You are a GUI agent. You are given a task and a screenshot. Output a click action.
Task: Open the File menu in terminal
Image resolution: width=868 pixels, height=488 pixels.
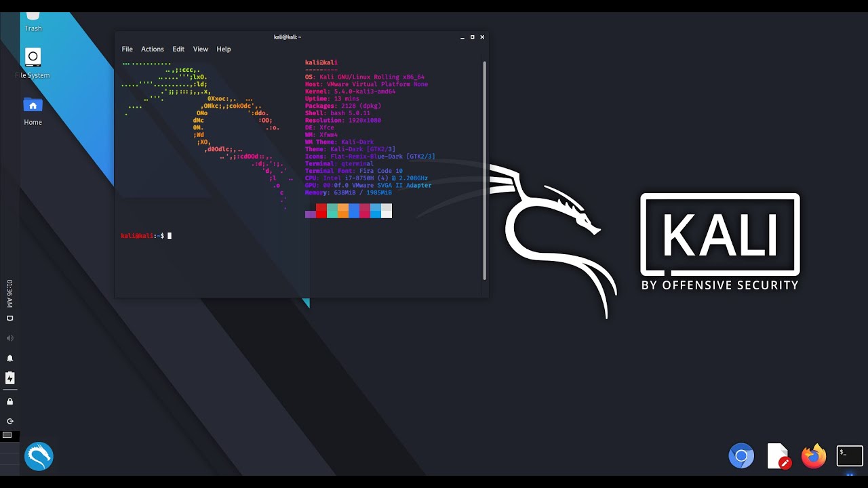tap(127, 49)
